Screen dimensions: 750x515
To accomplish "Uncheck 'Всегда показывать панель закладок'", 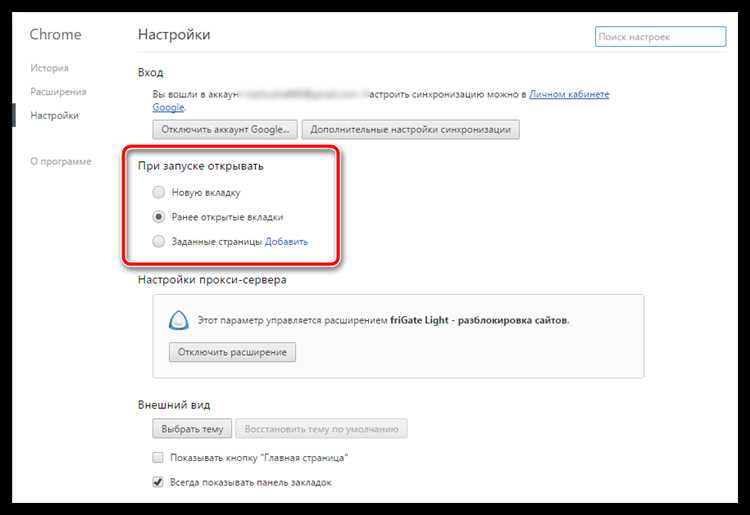I will (158, 482).
